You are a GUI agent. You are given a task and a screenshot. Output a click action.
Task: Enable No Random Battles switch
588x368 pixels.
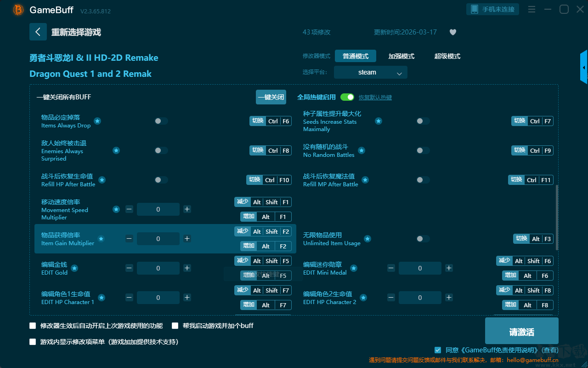pyautogui.click(x=423, y=150)
